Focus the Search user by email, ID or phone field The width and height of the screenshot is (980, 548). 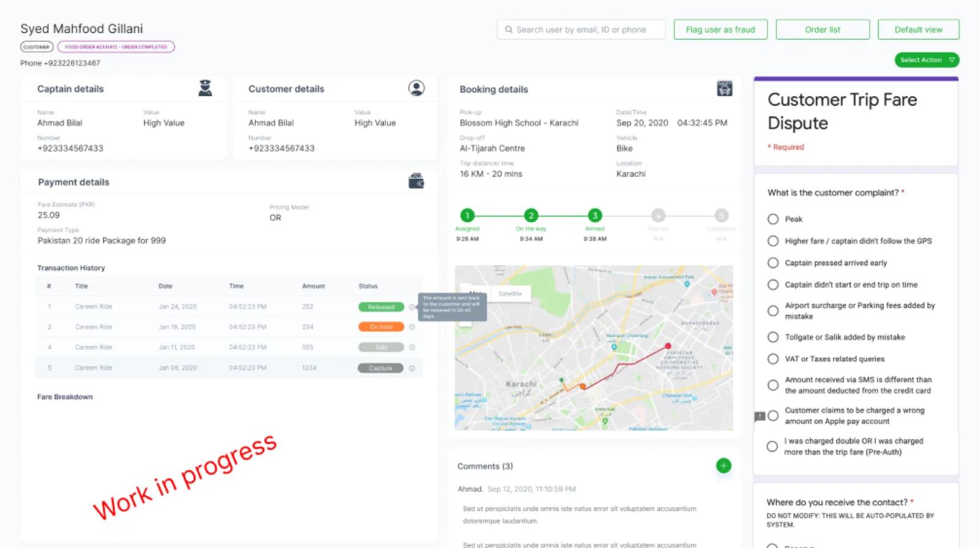(581, 29)
